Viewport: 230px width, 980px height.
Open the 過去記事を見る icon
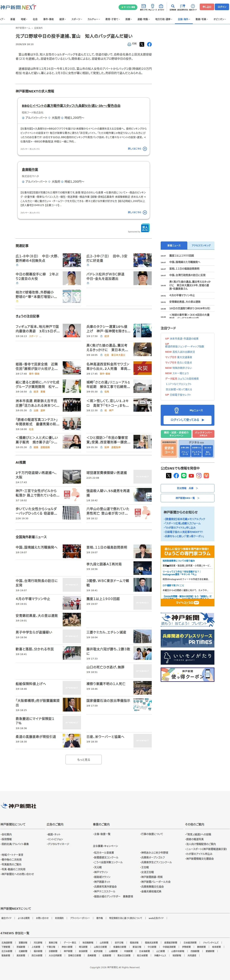pyautogui.click(x=183, y=7)
